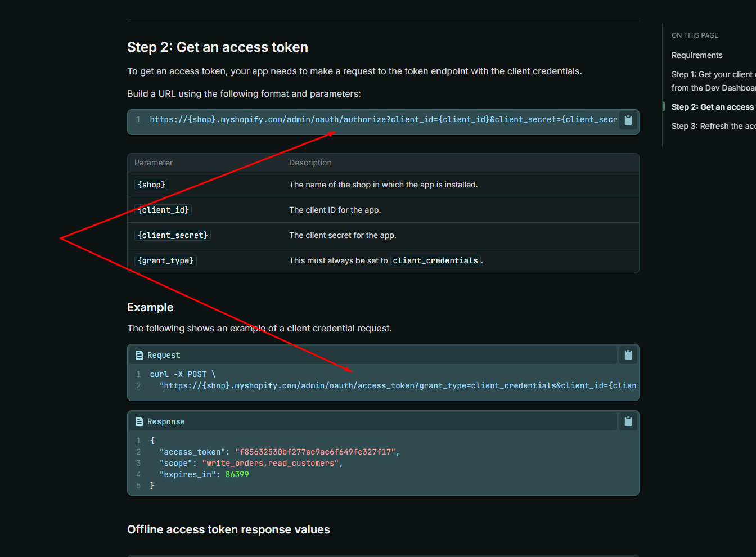Click the Request file document icon
The height and width of the screenshot is (557, 756).
(139, 355)
